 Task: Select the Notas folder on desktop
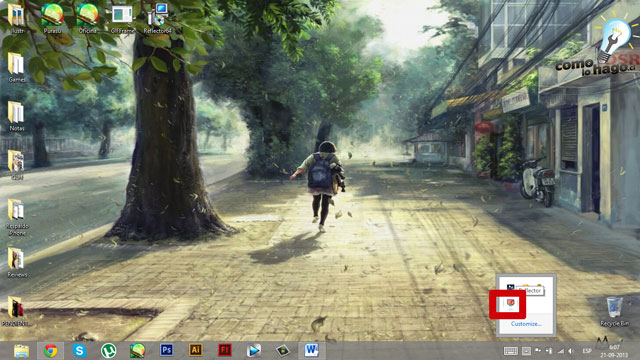pos(16,116)
